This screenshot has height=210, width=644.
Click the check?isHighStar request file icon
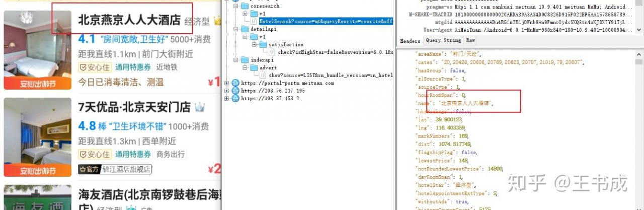pyautogui.click(x=272, y=52)
